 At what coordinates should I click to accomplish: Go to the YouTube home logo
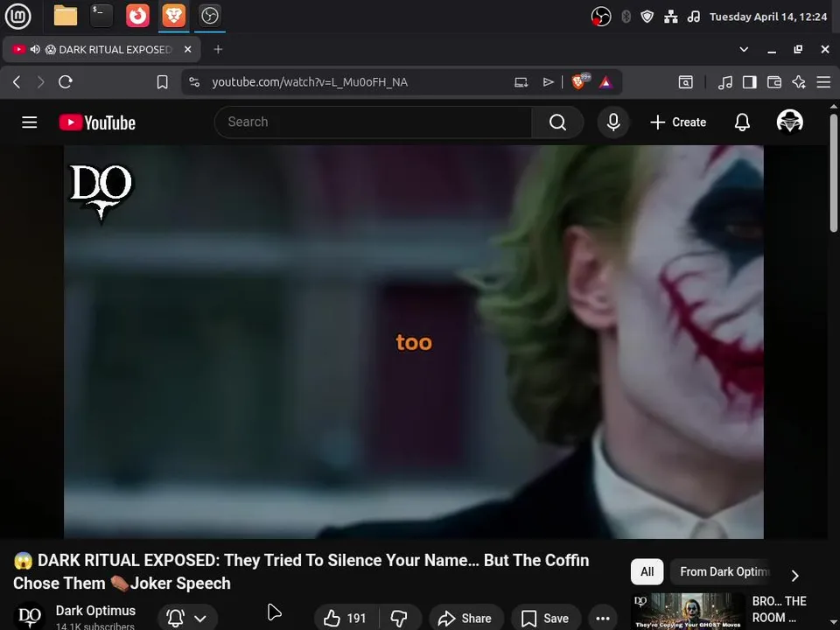[x=97, y=122]
